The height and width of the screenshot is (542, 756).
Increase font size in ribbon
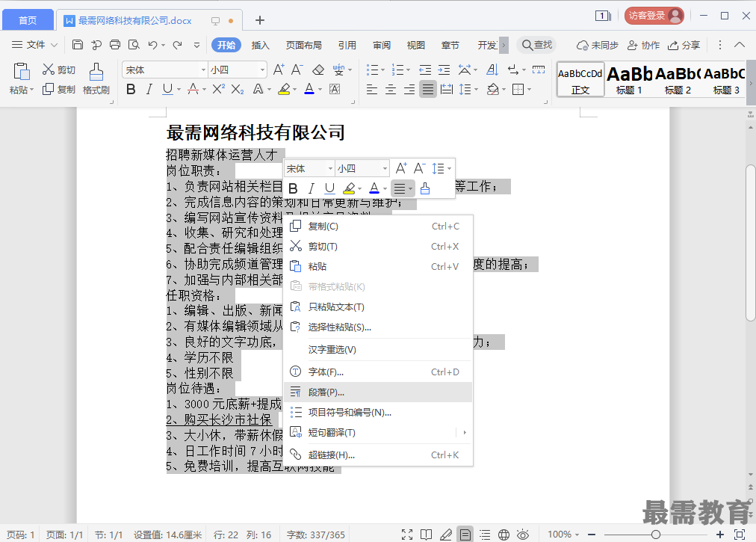pyautogui.click(x=279, y=70)
